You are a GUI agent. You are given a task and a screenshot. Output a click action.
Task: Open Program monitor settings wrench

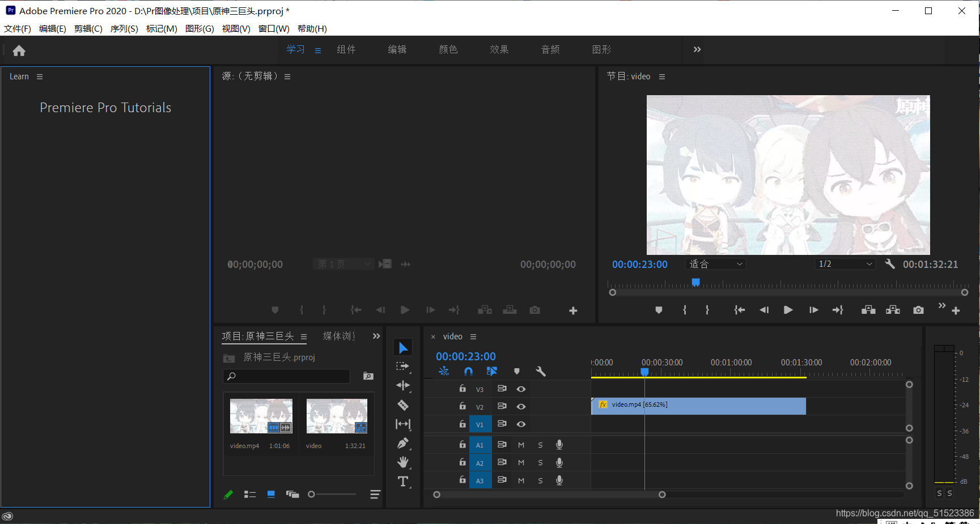(890, 264)
